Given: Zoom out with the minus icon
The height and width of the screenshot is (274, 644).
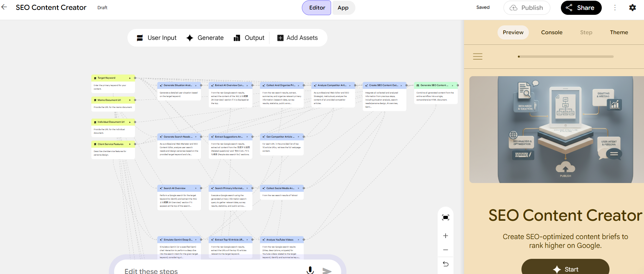Looking at the screenshot, I should coord(445,250).
